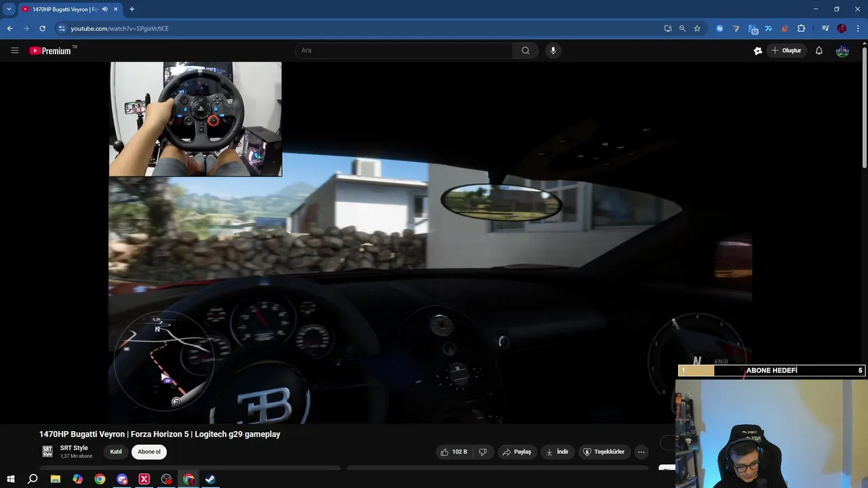Viewport: 868px width, 488px height.
Task: Click the İndir download button
Action: point(557,452)
